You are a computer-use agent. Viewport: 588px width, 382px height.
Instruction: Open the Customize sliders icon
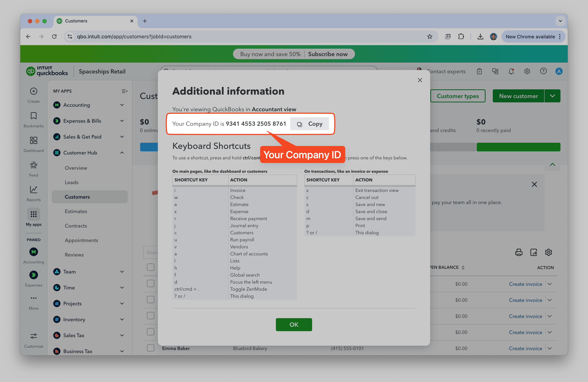[34, 336]
